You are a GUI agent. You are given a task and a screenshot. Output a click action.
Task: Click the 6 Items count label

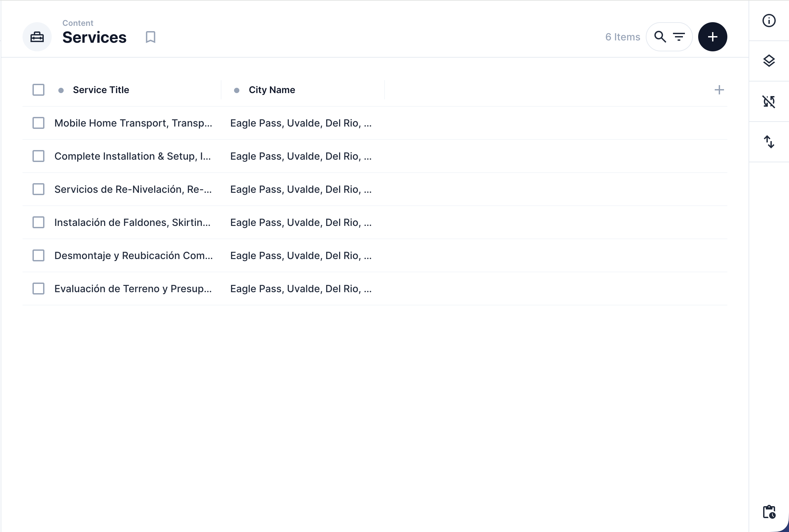(x=622, y=37)
